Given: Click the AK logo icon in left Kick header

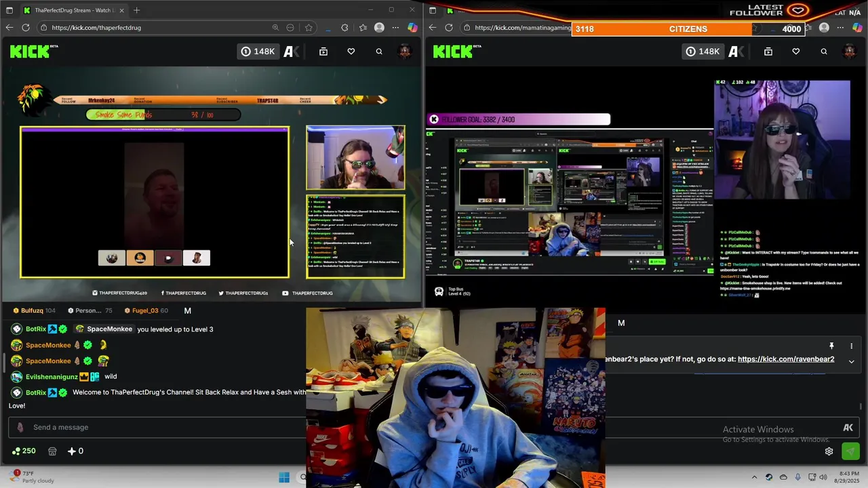Looking at the screenshot, I should (x=291, y=52).
